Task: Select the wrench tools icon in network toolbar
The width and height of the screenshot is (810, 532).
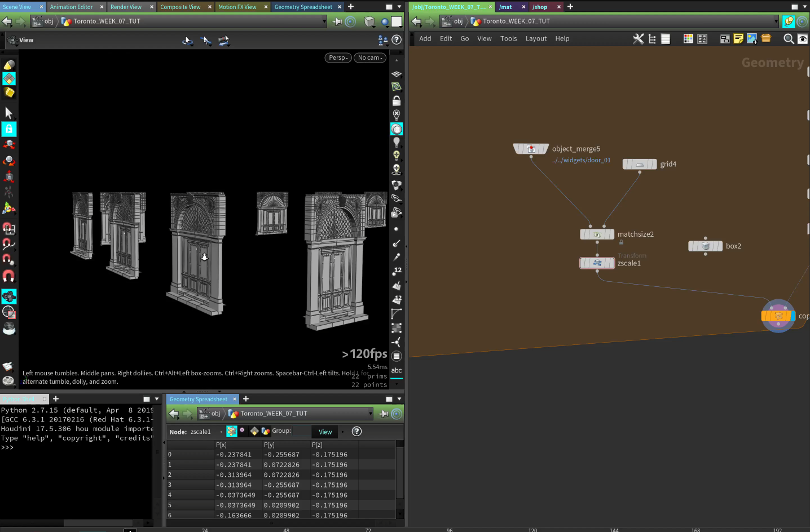Action: point(638,39)
